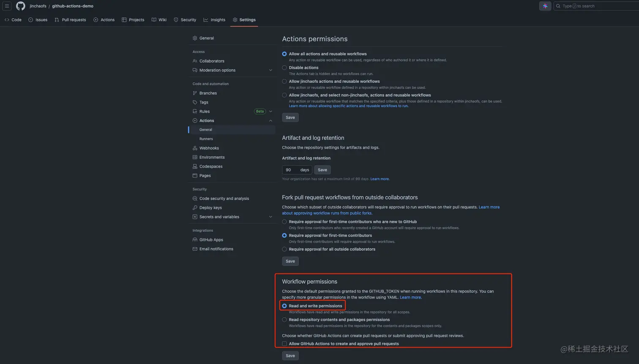Click the Collaborators people icon in sidebar
The width and height of the screenshot is (639, 364).
tap(195, 61)
